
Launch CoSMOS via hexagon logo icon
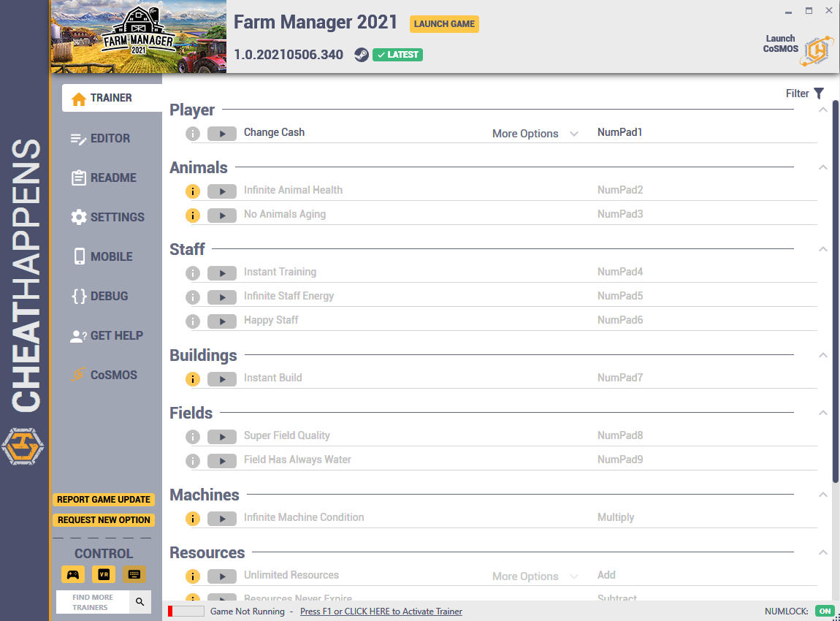[817, 51]
